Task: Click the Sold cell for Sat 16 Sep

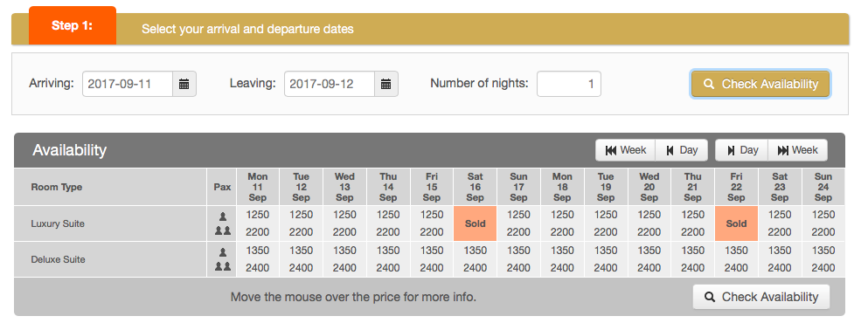Action: (x=475, y=223)
